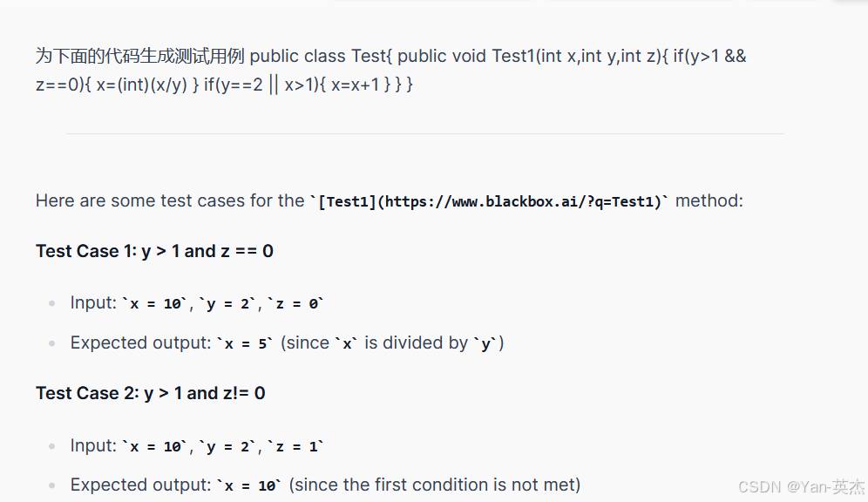
Task: Click expected output 'x = 10' in Test Case 2
Action: (x=248, y=485)
